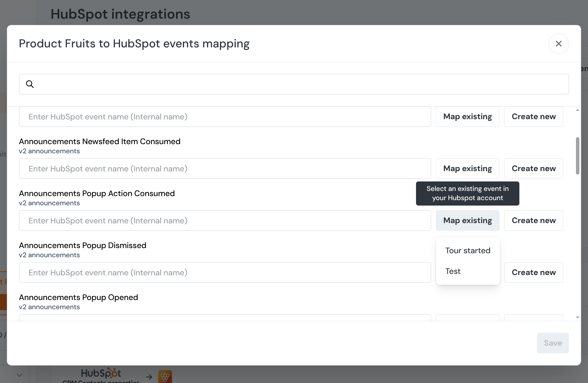Click scroll-up arrow of events list
588x383 pixels.
click(x=577, y=110)
